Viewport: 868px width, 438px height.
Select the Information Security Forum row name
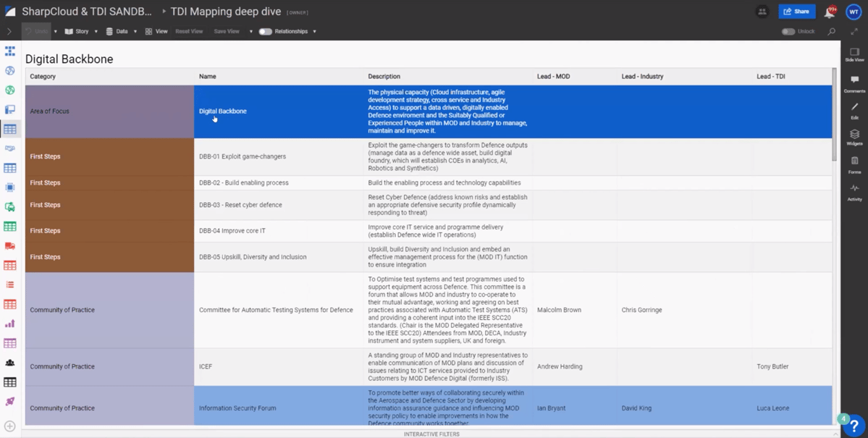click(237, 408)
